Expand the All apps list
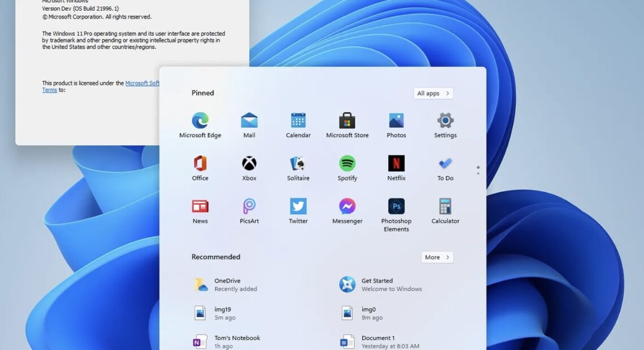The width and height of the screenshot is (644, 350). click(433, 93)
